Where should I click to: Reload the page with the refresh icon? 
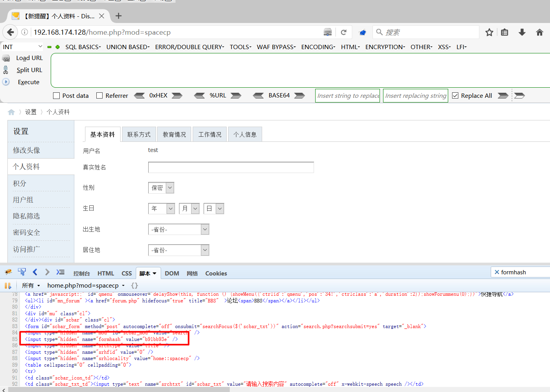pos(344,32)
